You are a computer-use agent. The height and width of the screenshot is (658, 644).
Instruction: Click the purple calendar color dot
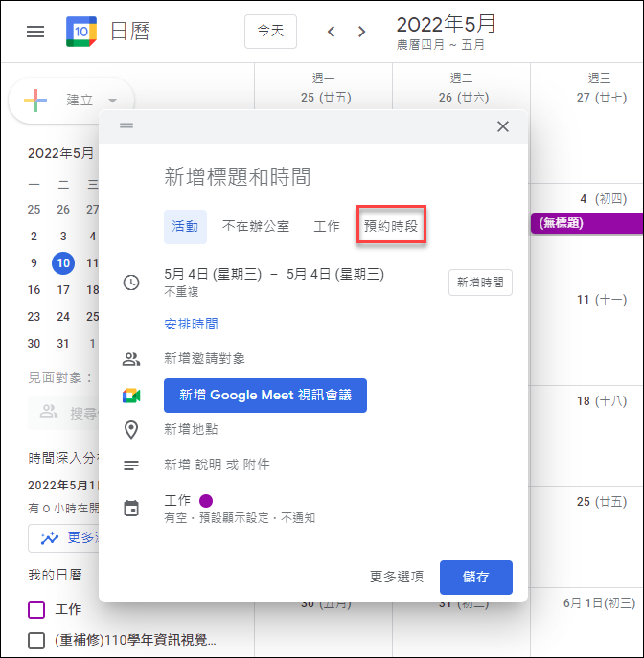tap(206, 501)
